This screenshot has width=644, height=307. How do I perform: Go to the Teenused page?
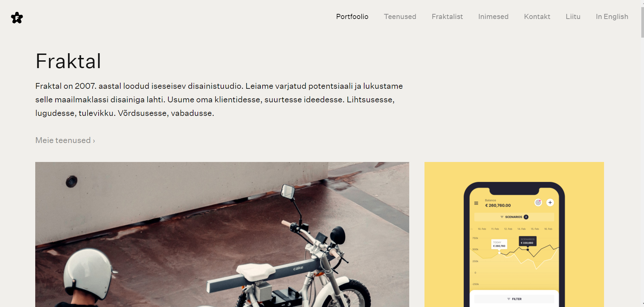tap(400, 17)
